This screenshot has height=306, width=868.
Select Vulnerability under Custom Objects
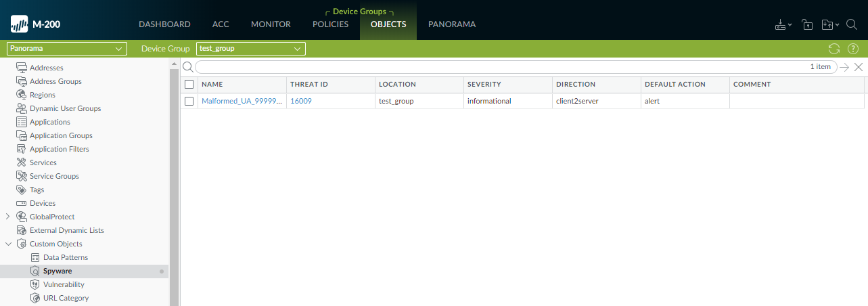pos(64,284)
